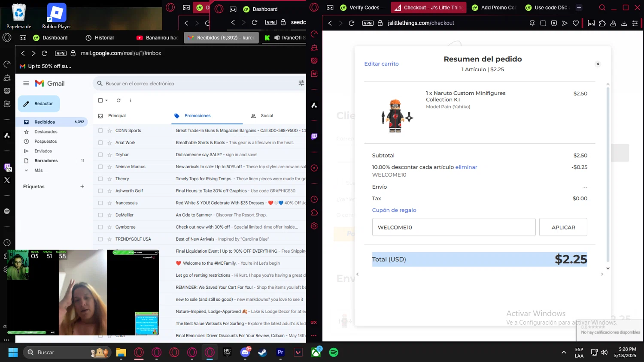The height and width of the screenshot is (362, 644).
Task: Open the Windows Start menu
Action: tap(13, 353)
